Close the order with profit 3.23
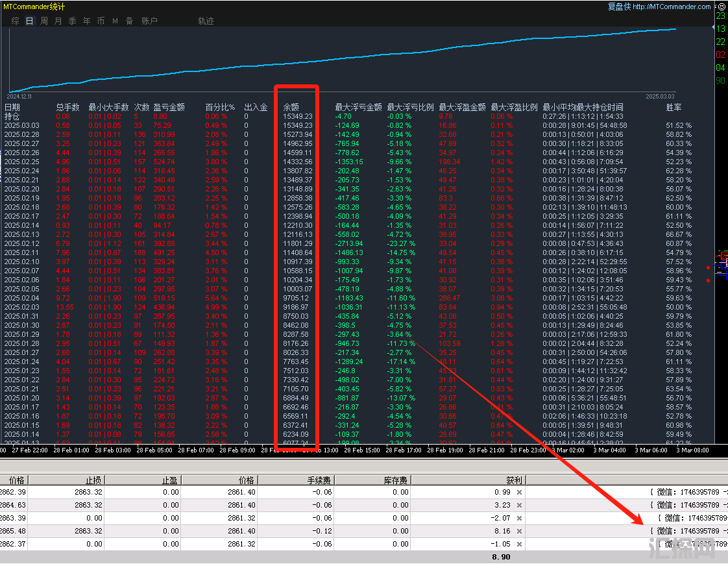The height and width of the screenshot is (564, 728). 519,506
